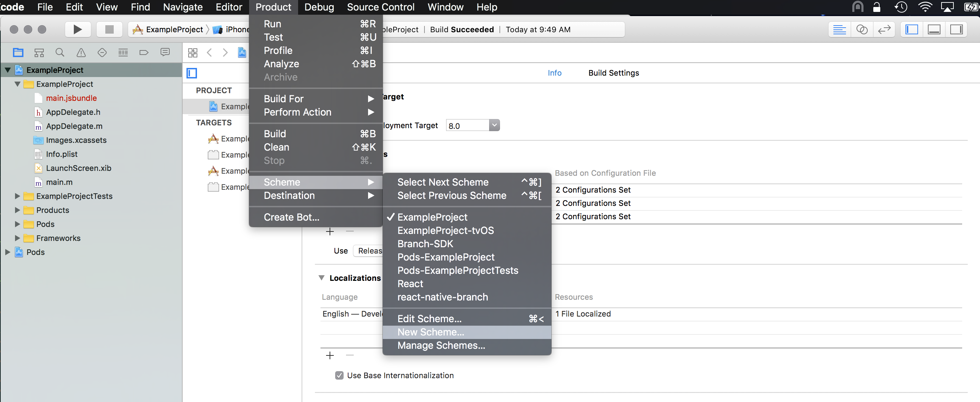Click the plus button under Localizations
Image resolution: width=980 pixels, height=402 pixels.
(x=330, y=355)
